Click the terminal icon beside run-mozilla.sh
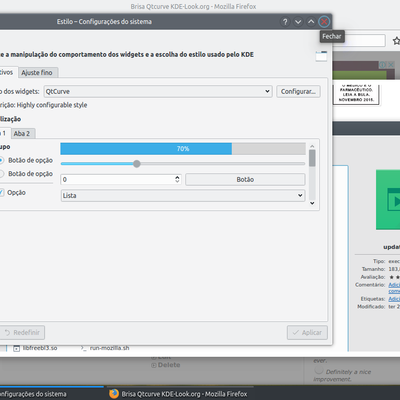 coord(84,348)
